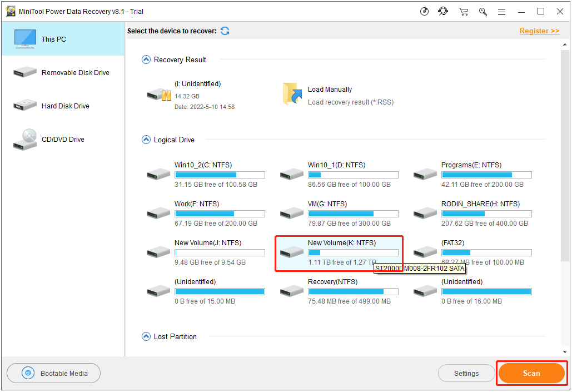572x392 pixels.
Task: Select Removable Disk Drive in the sidebar
Action: [63, 72]
